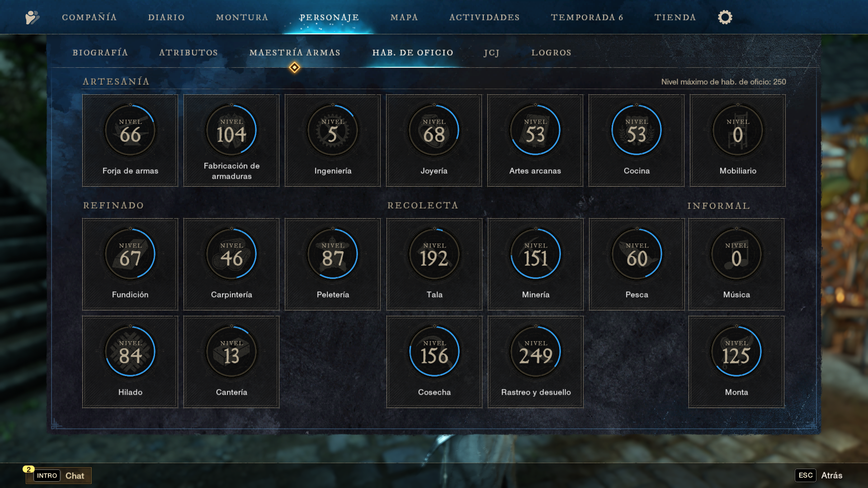Open the settings gear in top bar

click(x=725, y=17)
